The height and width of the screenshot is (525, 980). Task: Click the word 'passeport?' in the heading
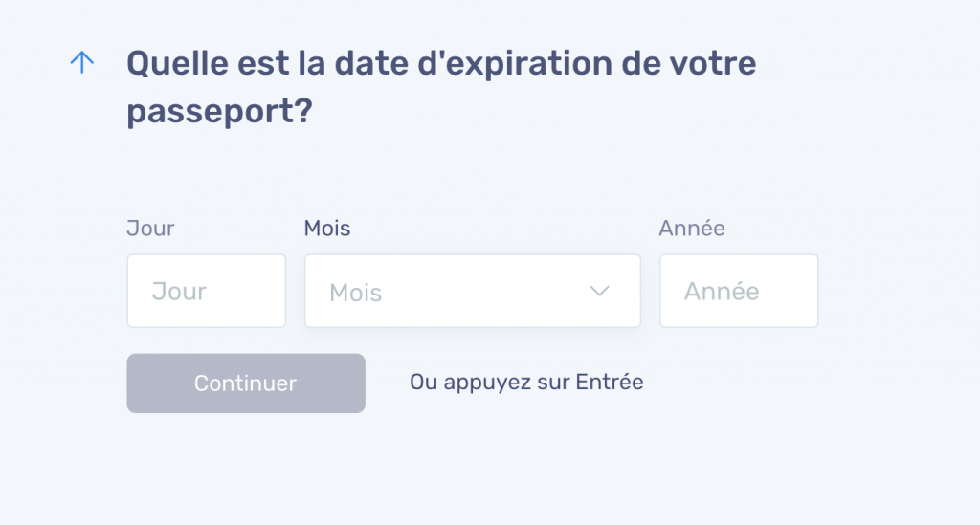click(219, 112)
